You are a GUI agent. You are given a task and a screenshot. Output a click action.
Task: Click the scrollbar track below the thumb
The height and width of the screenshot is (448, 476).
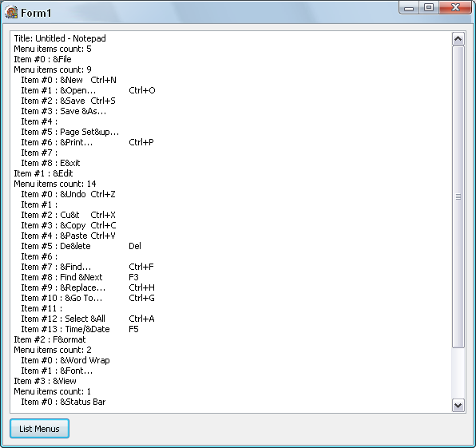pyautogui.click(x=458, y=373)
